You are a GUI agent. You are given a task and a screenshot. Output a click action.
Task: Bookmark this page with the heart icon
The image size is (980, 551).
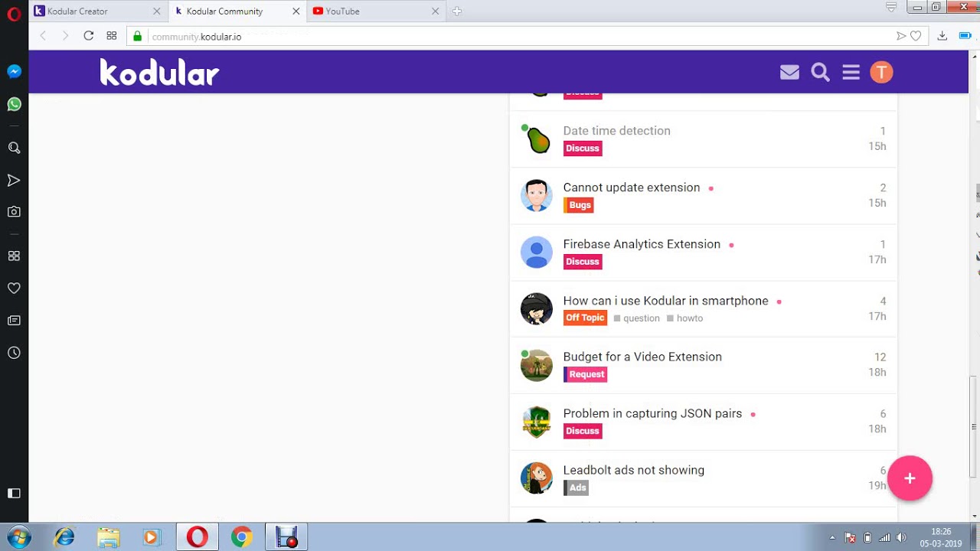(x=916, y=36)
